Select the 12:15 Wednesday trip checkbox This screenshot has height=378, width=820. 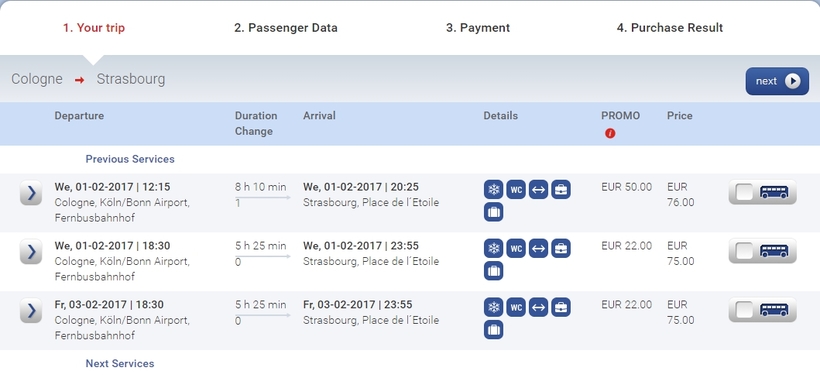point(744,192)
